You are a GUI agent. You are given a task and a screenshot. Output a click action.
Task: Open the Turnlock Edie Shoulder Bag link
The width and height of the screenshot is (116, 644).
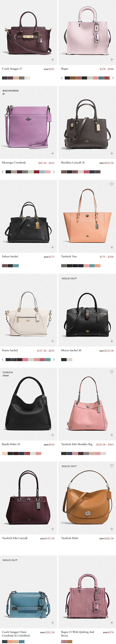coord(77,444)
